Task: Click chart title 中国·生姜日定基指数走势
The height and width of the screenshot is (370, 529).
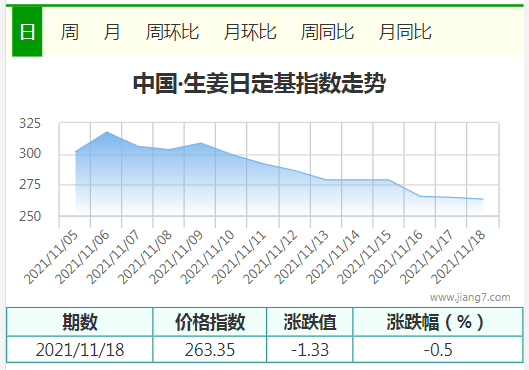Action: [x=259, y=83]
